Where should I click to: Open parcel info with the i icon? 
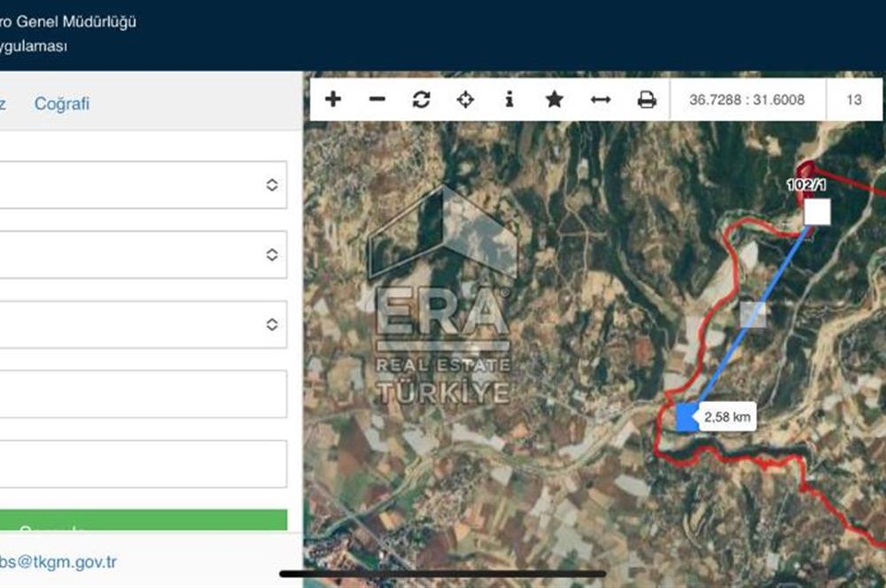(509, 99)
